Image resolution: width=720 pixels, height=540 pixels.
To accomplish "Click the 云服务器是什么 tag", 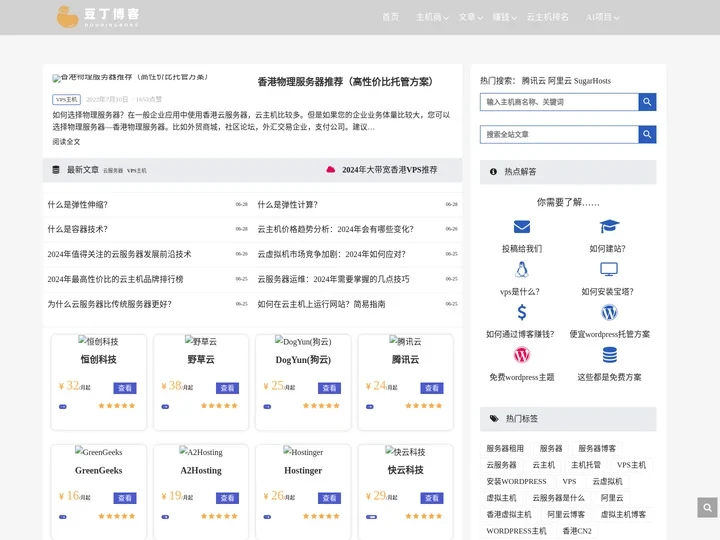I will [x=558, y=498].
